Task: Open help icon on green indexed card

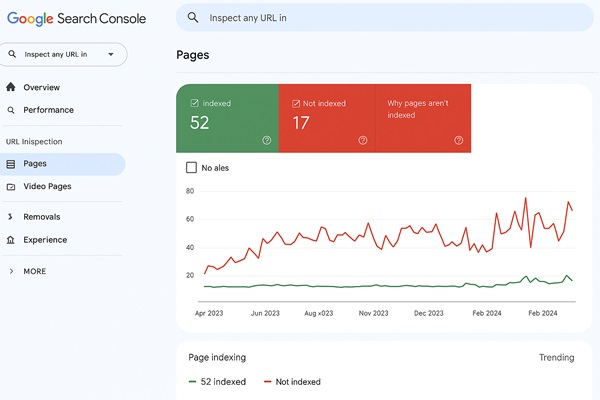Action: point(266,140)
